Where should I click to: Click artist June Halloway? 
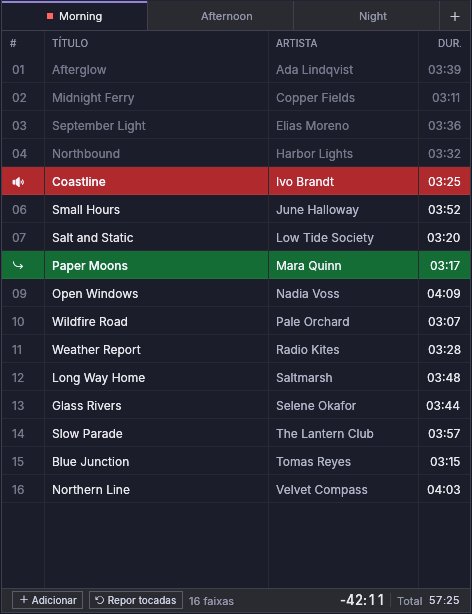pos(317,209)
